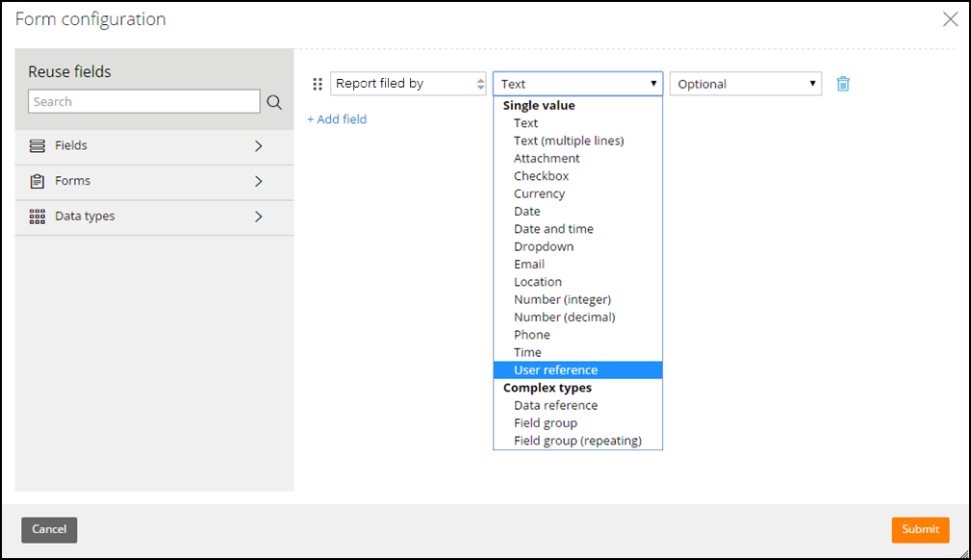Click the Data types grid icon
The width and height of the screenshot is (971, 560).
pyautogui.click(x=38, y=216)
